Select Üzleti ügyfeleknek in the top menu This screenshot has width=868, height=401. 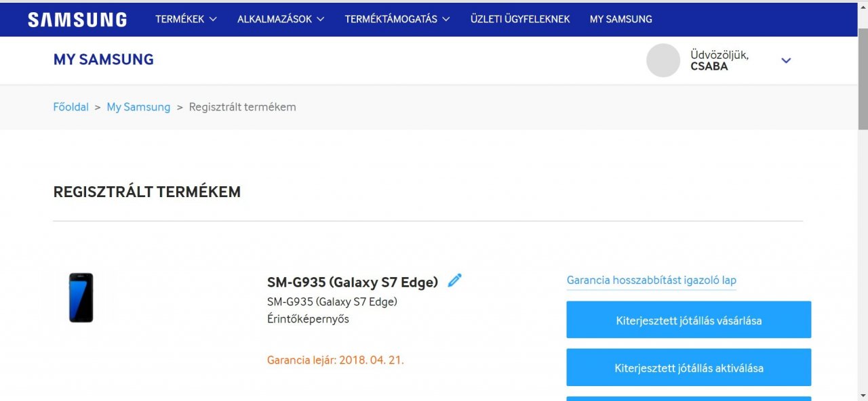coord(520,19)
